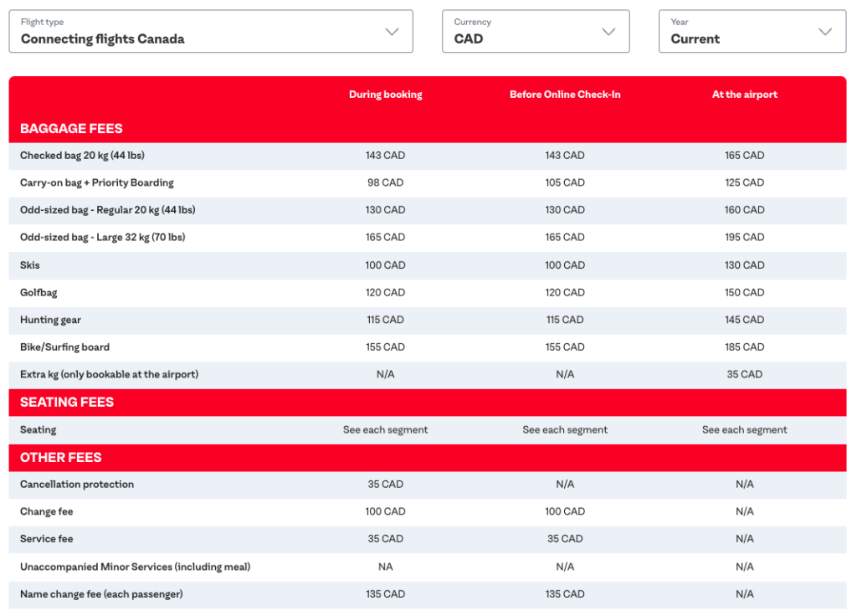
Task: Click the chevron arrow in Flight type selector
Action: pyautogui.click(x=392, y=32)
